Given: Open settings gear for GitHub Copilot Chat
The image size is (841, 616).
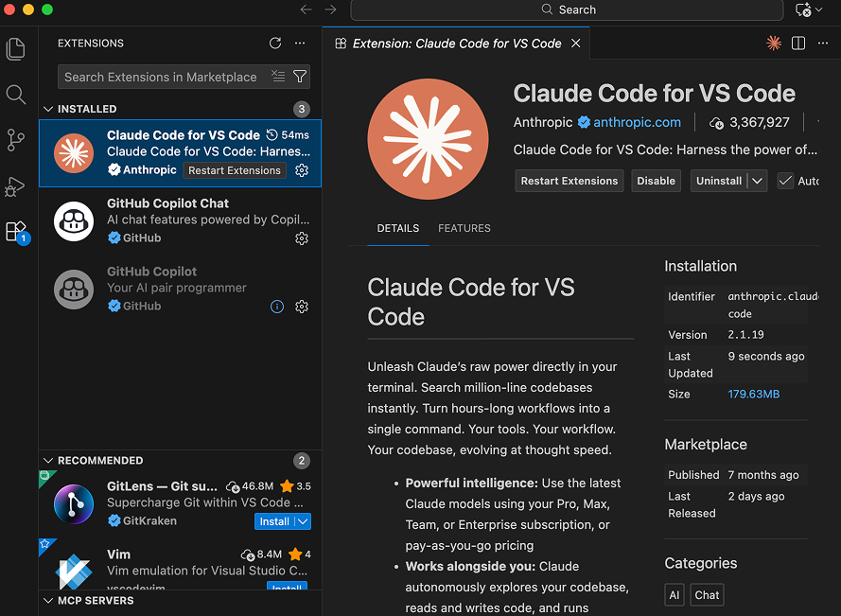Looking at the screenshot, I should 302,238.
